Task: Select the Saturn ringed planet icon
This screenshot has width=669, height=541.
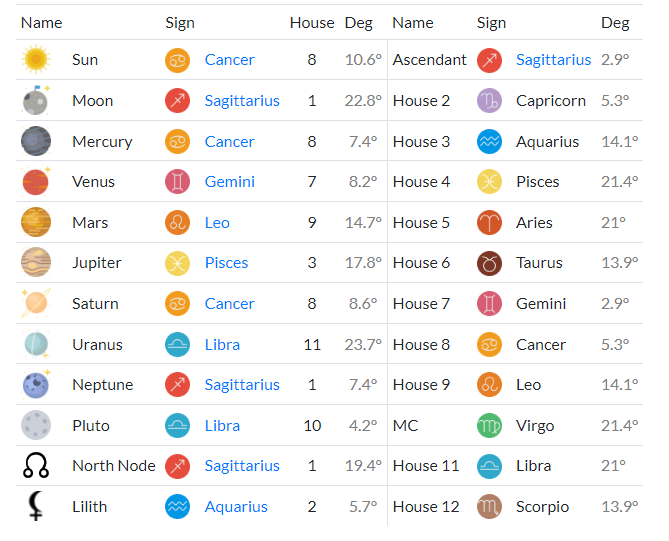Action: (x=36, y=303)
